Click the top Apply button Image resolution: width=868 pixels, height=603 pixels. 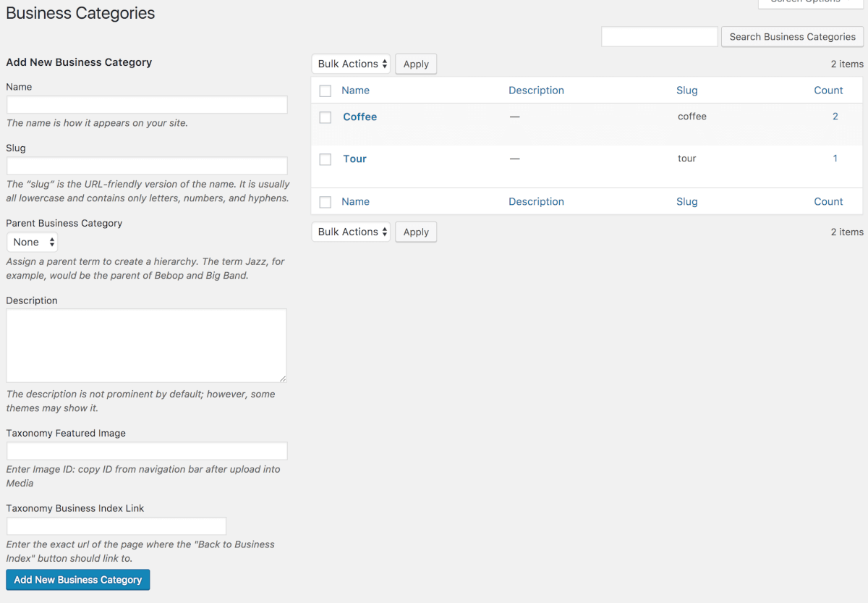pos(416,64)
